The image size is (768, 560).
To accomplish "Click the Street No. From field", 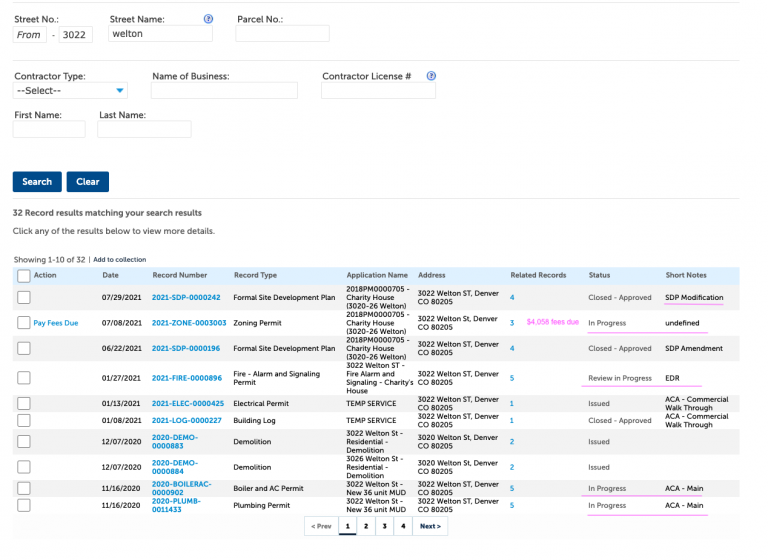I will (29, 35).
